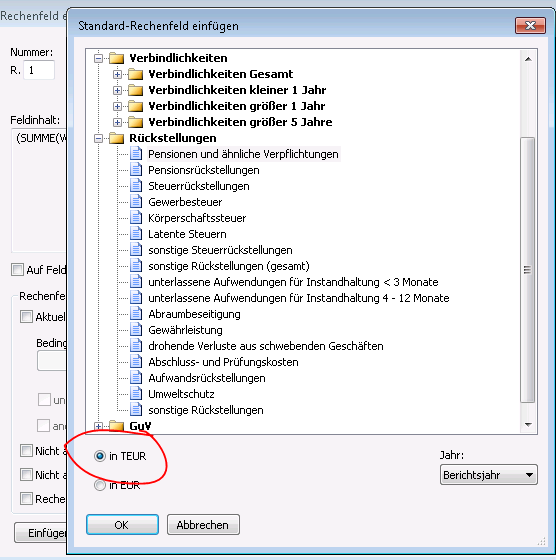Image resolution: width=556 pixels, height=560 pixels.
Task: Click the Nummer input field
Action: pyautogui.click(x=39, y=70)
